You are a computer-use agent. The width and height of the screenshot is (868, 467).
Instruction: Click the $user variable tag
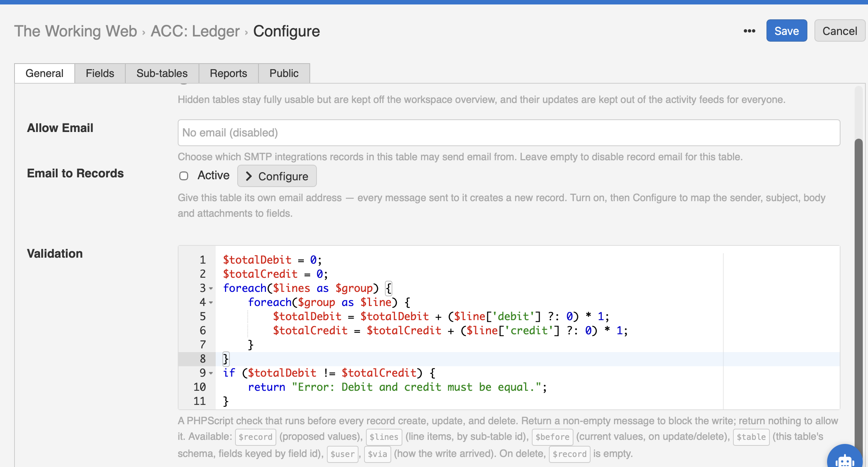pos(343,454)
